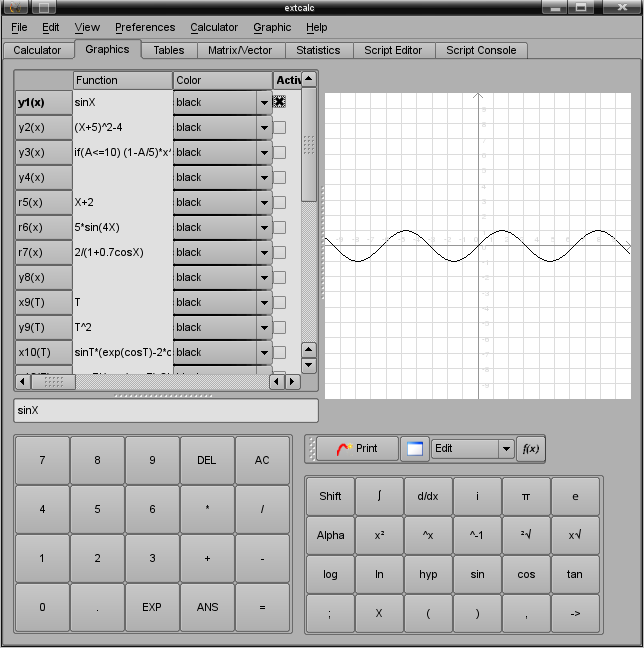Click the (X+5)^2-4 function cell

(123, 127)
